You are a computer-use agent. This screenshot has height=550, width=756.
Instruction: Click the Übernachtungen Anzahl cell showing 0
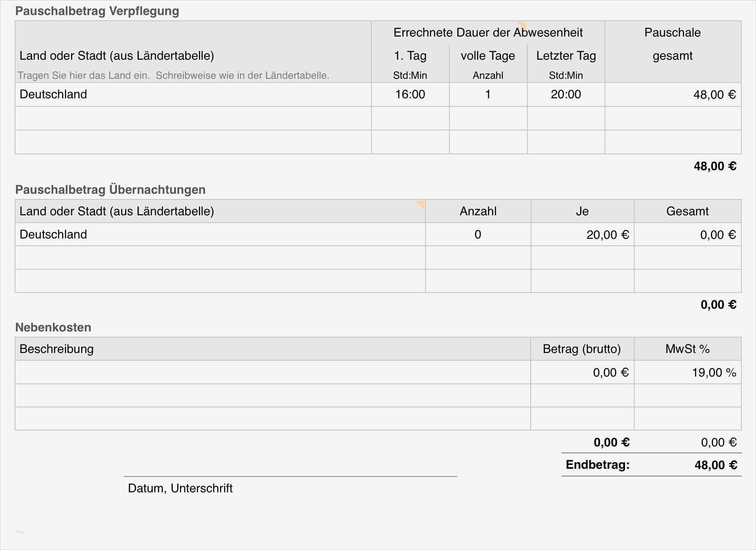[478, 234]
